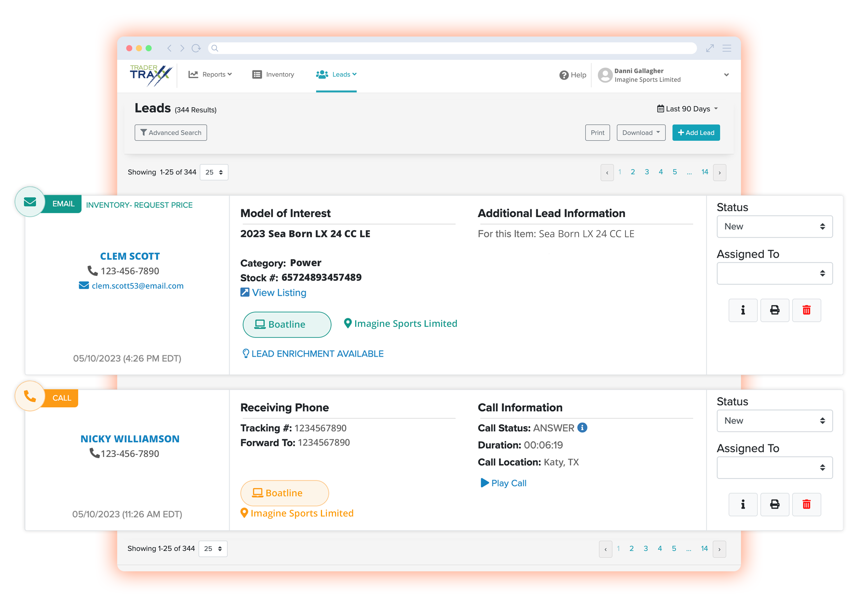The image size is (868, 607).
Task: Change bottom results-per-page selector
Action: pos(213,549)
